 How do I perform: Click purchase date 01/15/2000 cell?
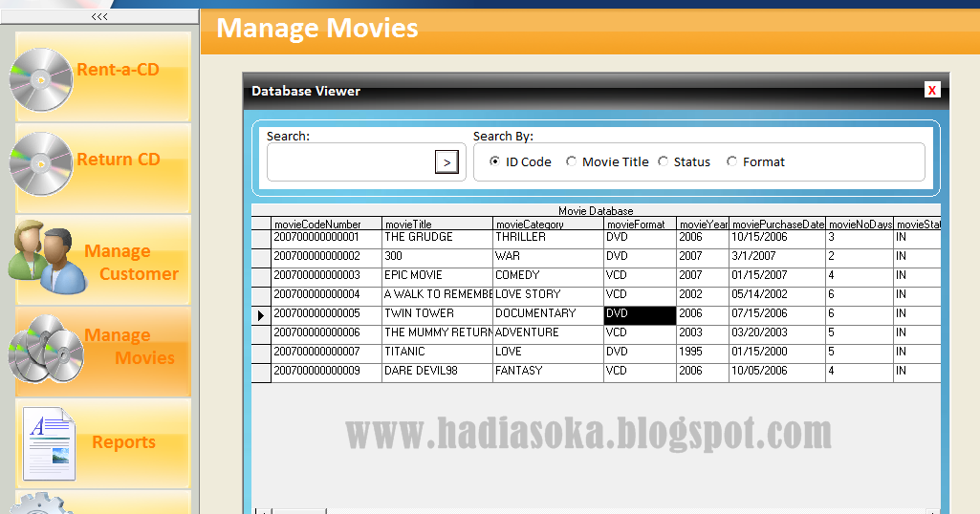coord(777,353)
